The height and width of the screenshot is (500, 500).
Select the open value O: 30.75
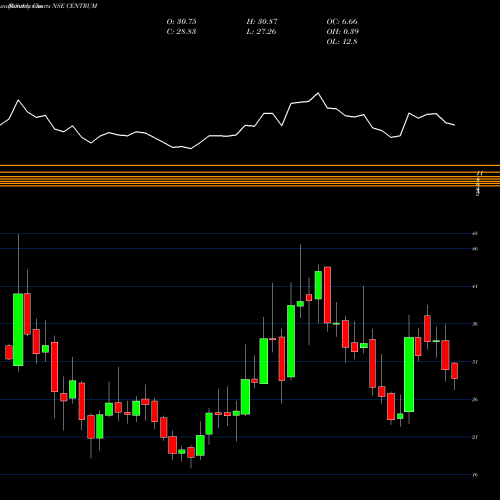(181, 22)
